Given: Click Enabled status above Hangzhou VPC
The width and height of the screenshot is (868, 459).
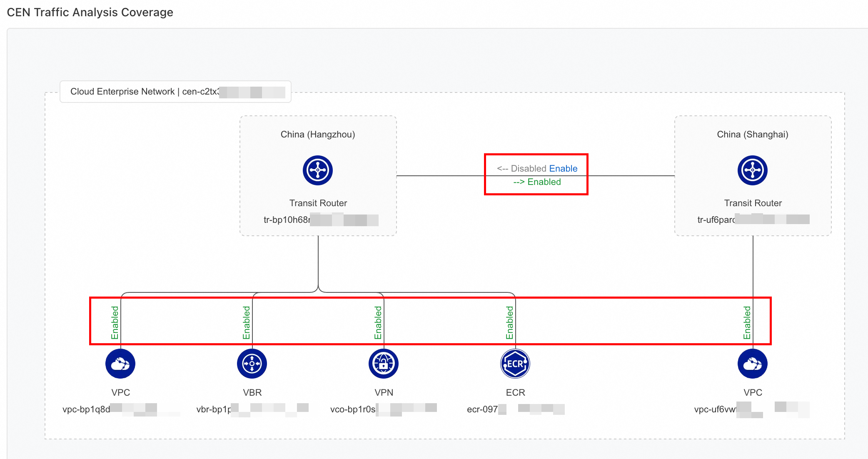Looking at the screenshot, I should [115, 322].
